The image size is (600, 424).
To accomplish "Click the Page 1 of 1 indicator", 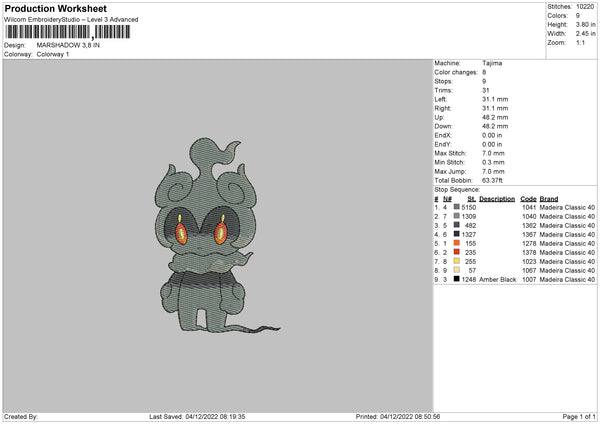I will [579, 417].
